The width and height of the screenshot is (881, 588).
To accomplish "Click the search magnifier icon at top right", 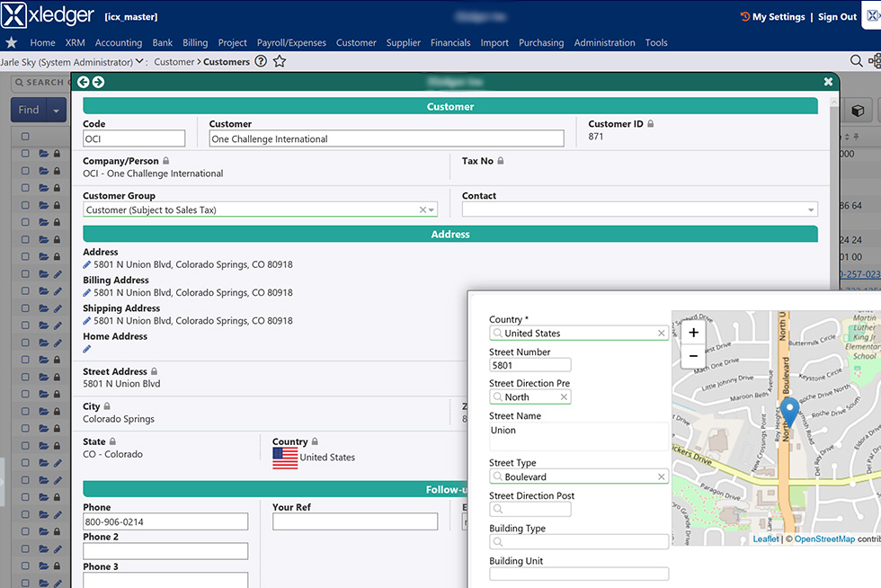I will 856,61.
